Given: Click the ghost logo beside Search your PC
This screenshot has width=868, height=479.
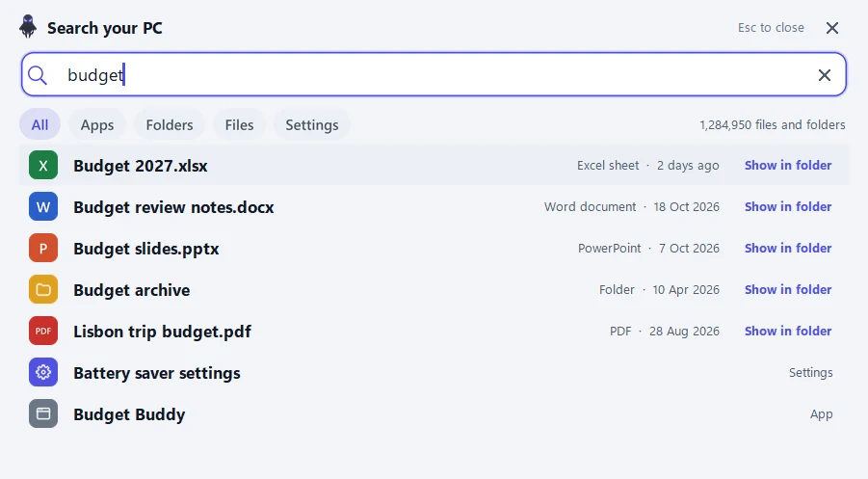Looking at the screenshot, I should (28, 27).
